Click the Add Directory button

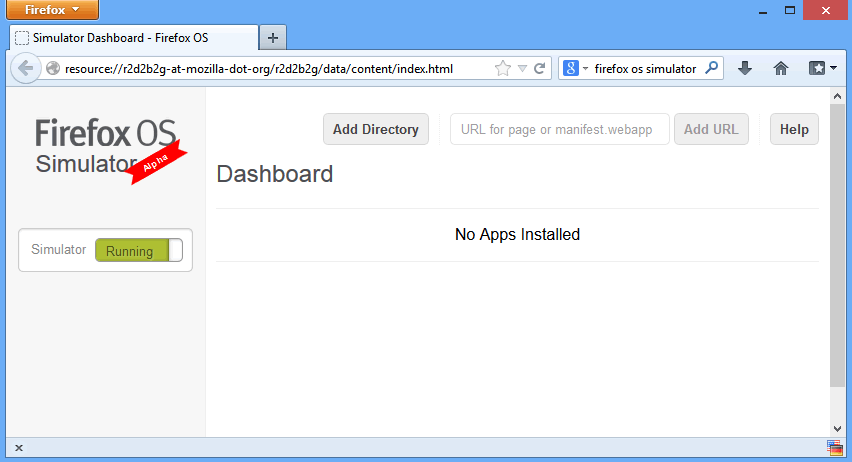(375, 129)
